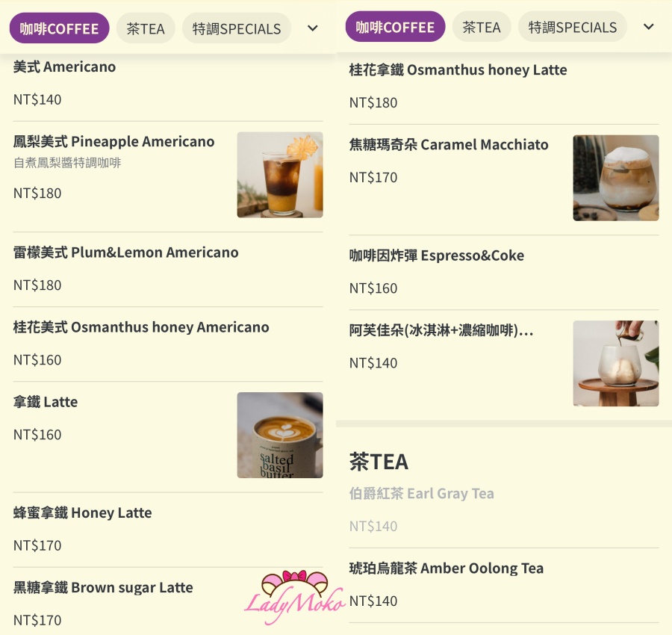
Task: Choose Espresso&Coke menu item
Action: point(504,272)
